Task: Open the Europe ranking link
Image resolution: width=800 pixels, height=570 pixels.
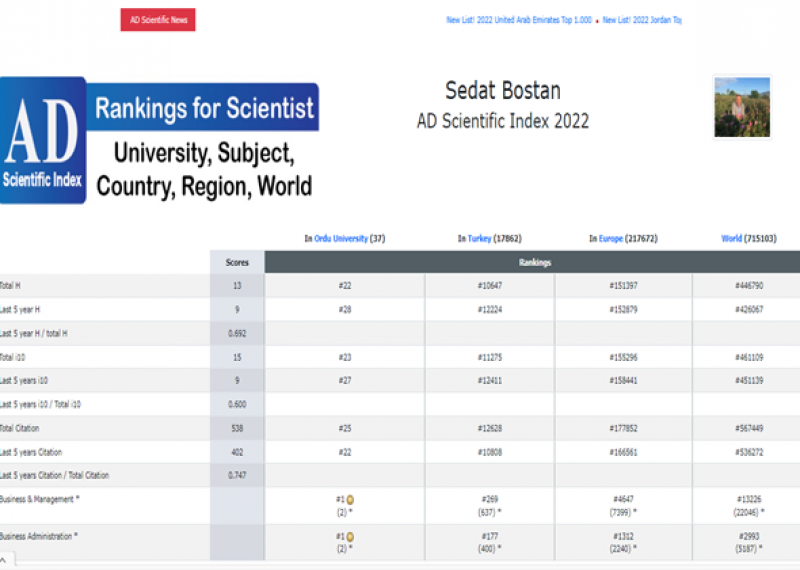Action: [x=610, y=239]
